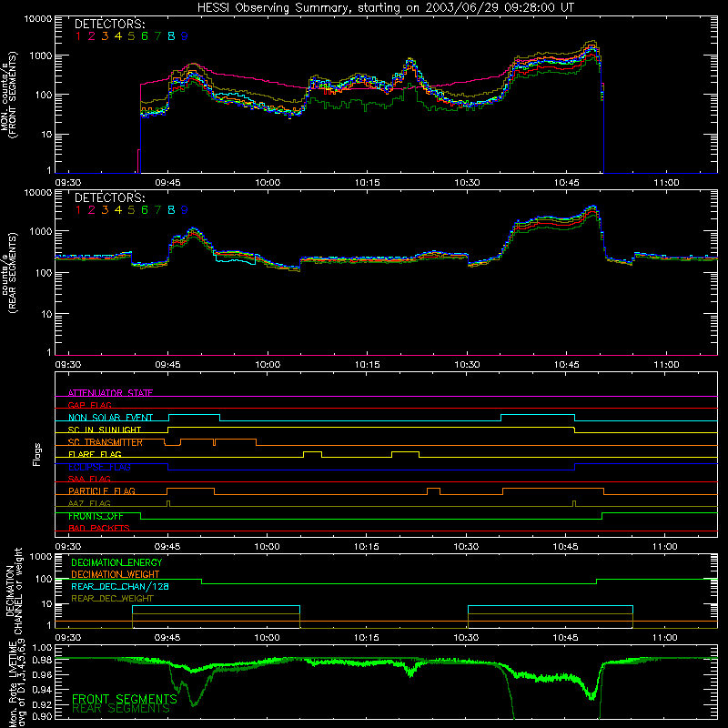Click 10000 y-axis label of front segments plot
The height and width of the screenshot is (728, 728).
[38, 19]
